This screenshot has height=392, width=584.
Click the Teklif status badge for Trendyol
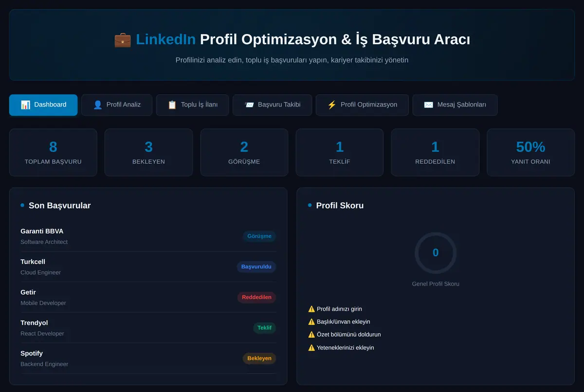(x=264, y=328)
